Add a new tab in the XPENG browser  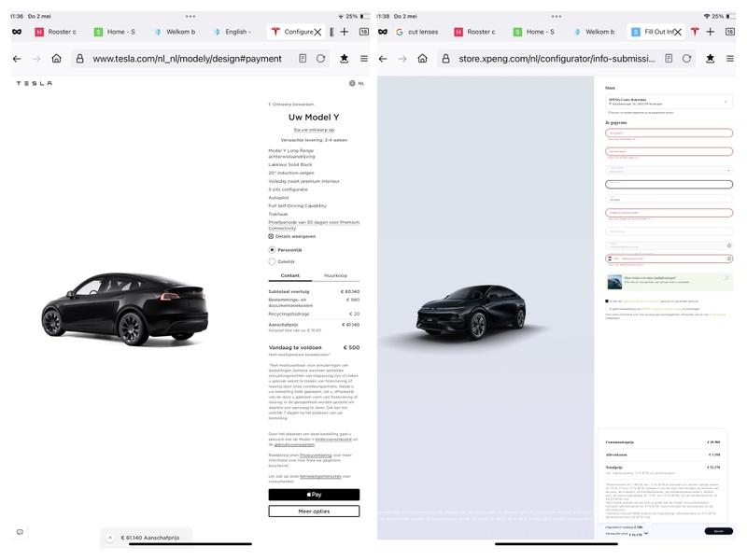[711, 32]
